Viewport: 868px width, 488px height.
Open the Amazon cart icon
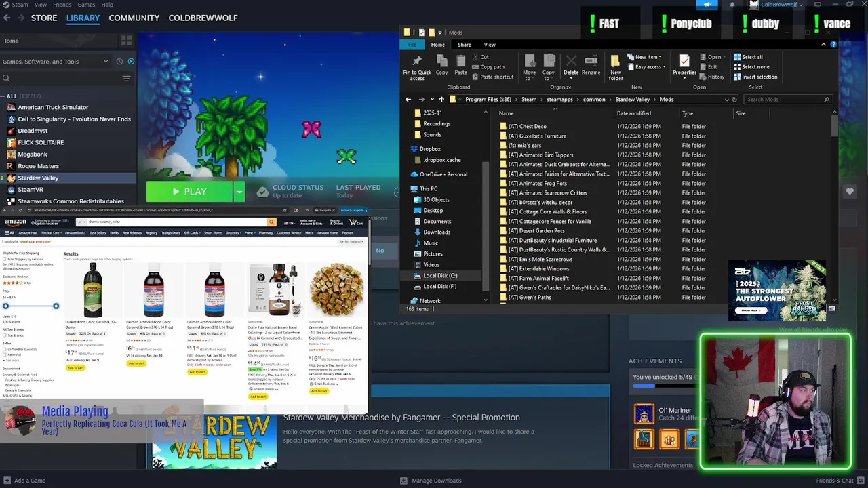coord(354,222)
